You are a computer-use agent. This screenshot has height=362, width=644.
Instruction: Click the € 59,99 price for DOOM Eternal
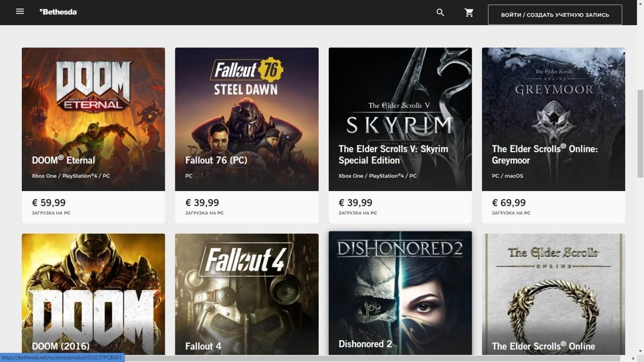tap(49, 203)
